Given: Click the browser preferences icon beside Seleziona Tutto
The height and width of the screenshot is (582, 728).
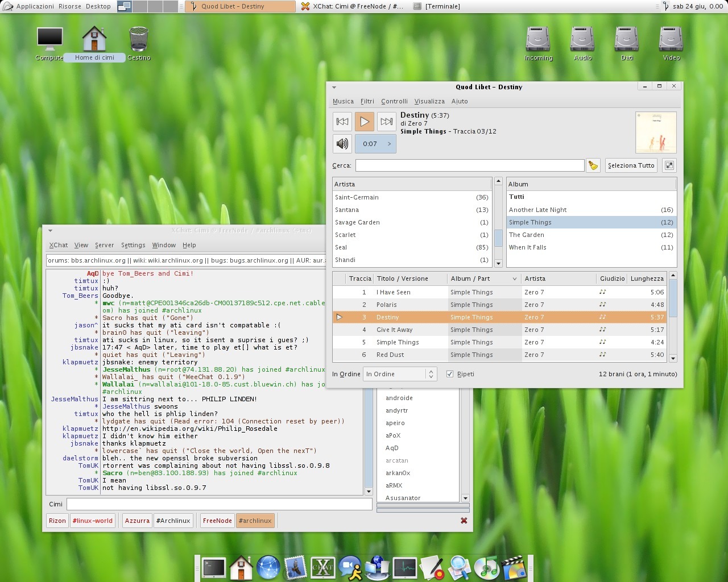Looking at the screenshot, I should pyautogui.click(x=669, y=165).
